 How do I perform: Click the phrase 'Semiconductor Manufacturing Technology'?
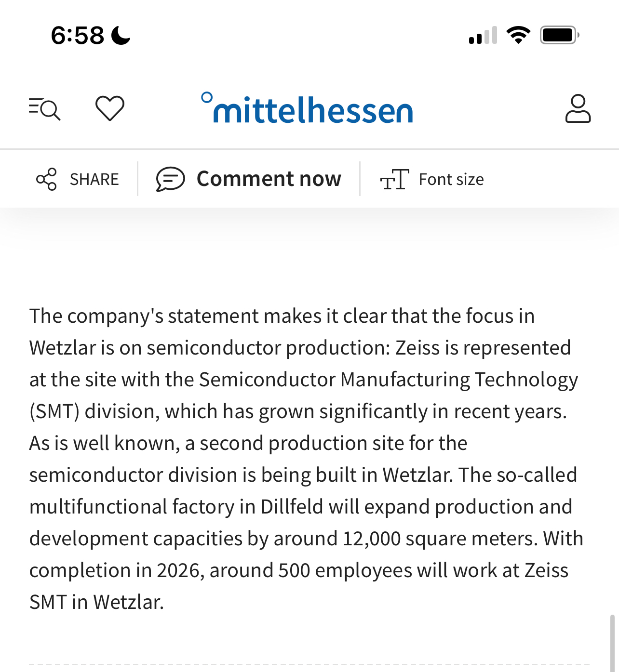click(x=389, y=380)
